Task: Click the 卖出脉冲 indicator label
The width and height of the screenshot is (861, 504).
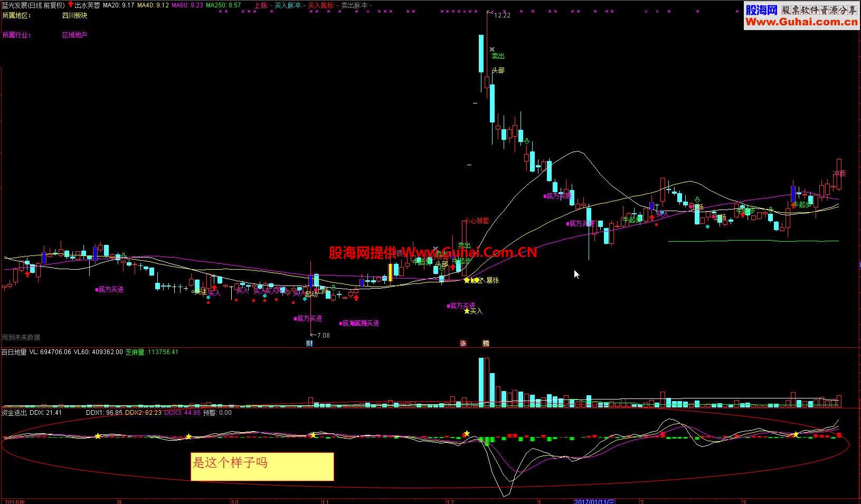Action: click(354, 5)
